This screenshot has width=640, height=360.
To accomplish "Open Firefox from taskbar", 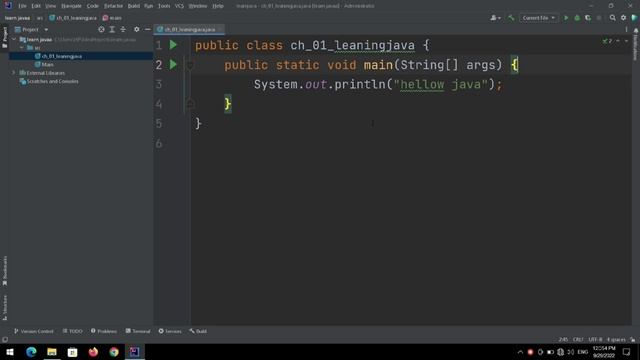I will click(x=93, y=352).
